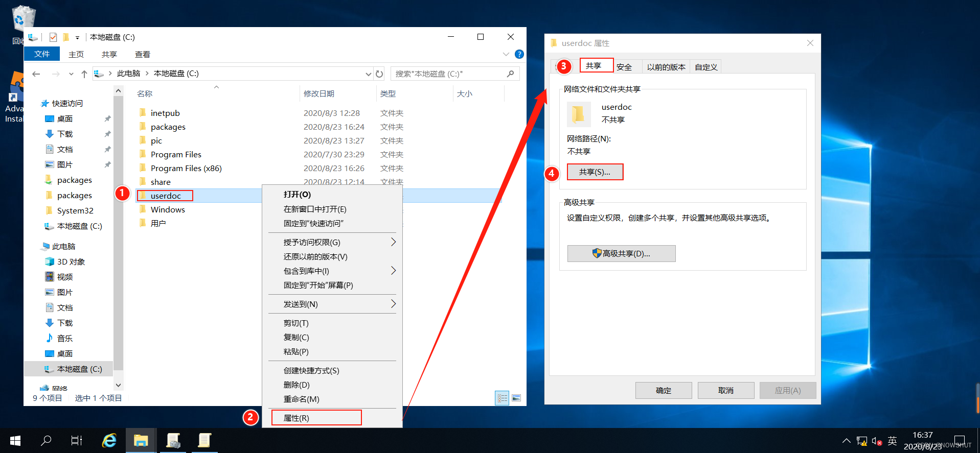Open Task View on the taskbar
980x453 pixels.
(x=77, y=440)
